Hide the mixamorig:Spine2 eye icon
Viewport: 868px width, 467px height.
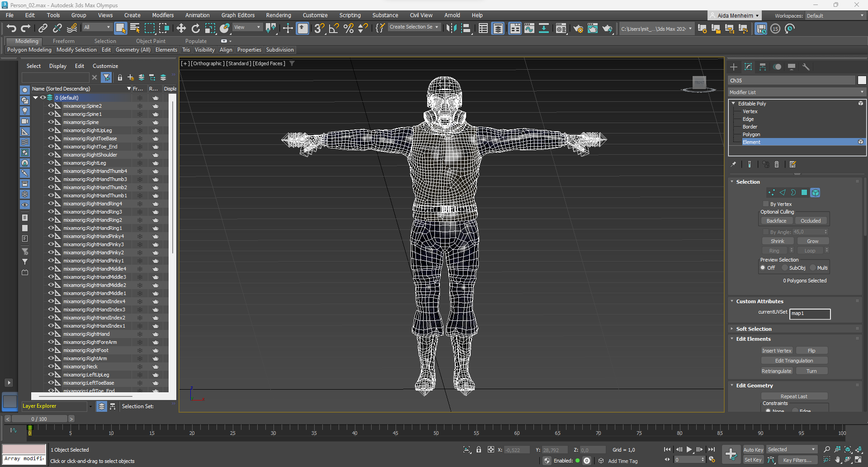51,106
